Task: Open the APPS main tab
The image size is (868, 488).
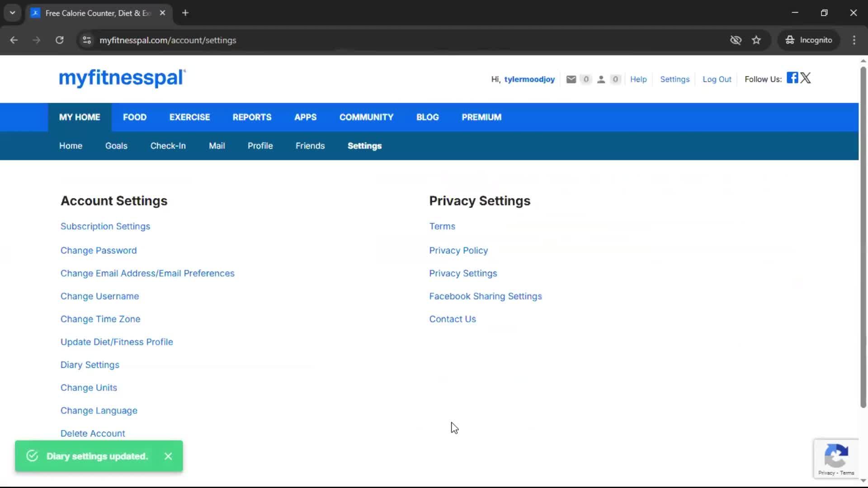Action: tap(305, 117)
